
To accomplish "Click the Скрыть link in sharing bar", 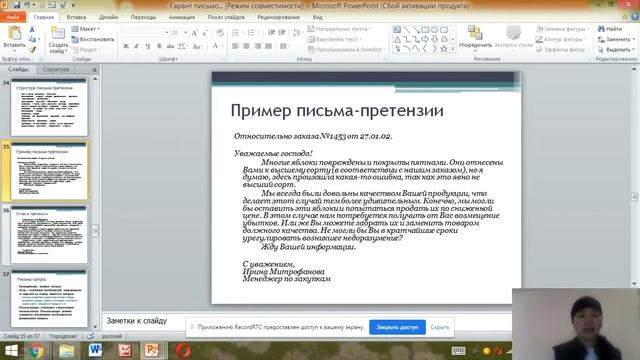I will 440,327.
